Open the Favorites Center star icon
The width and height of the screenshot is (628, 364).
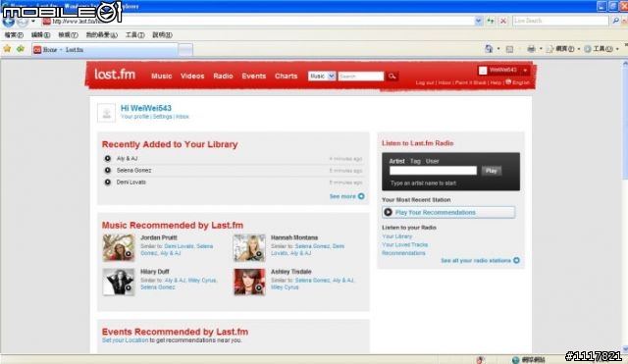click(x=7, y=49)
